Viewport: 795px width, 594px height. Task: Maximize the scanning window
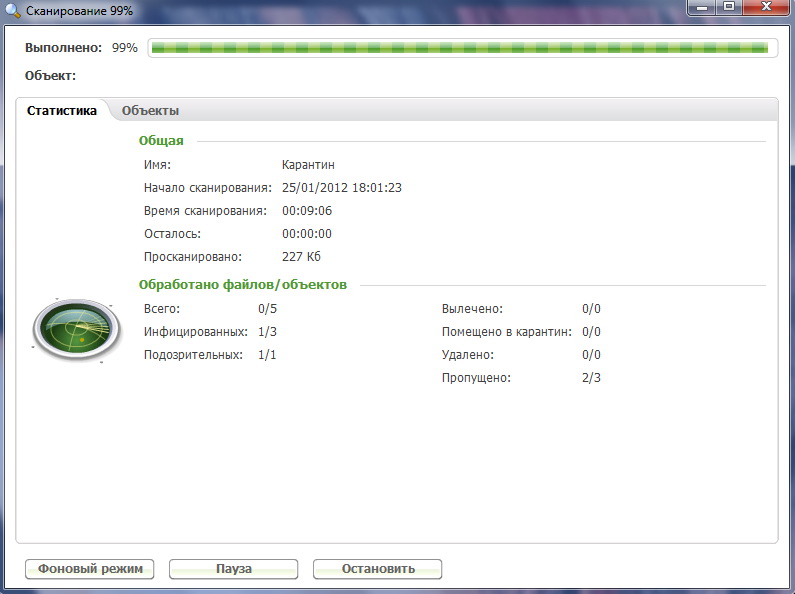pos(729,7)
